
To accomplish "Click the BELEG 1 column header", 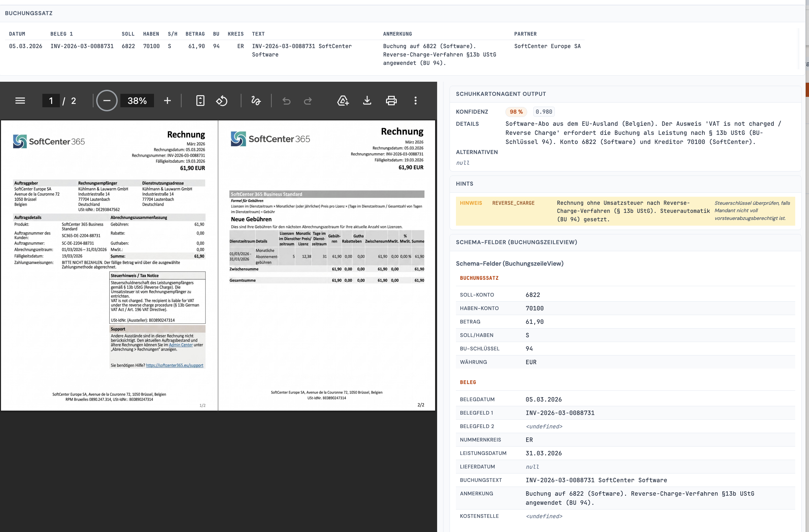I will click(x=62, y=34).
